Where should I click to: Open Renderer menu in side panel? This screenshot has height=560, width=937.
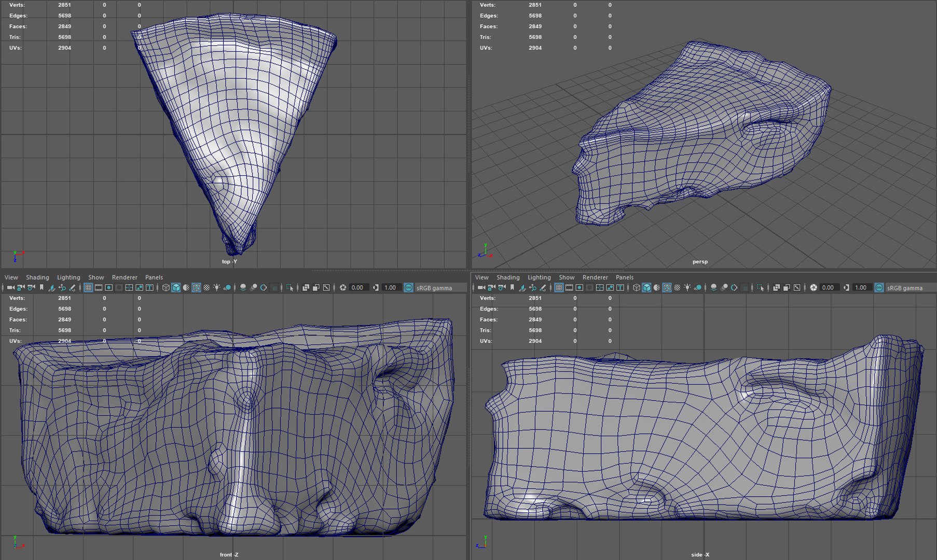(595, 277)
